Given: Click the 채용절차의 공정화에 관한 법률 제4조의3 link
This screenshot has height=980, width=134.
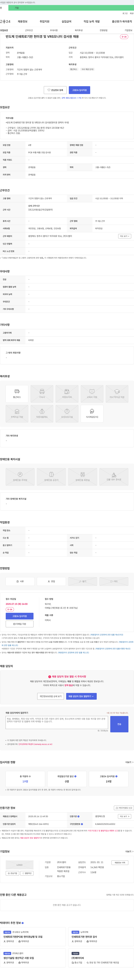Looking at the screenshot, I should pyautogui.click(x=107, y=635).
